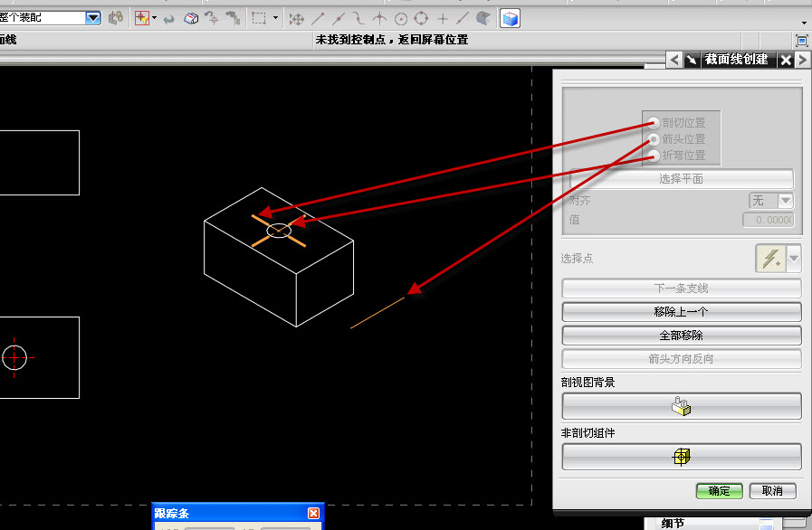812x530 pixels.
Task: Click the eraser-shaped deselect icon
Action: 191,19
